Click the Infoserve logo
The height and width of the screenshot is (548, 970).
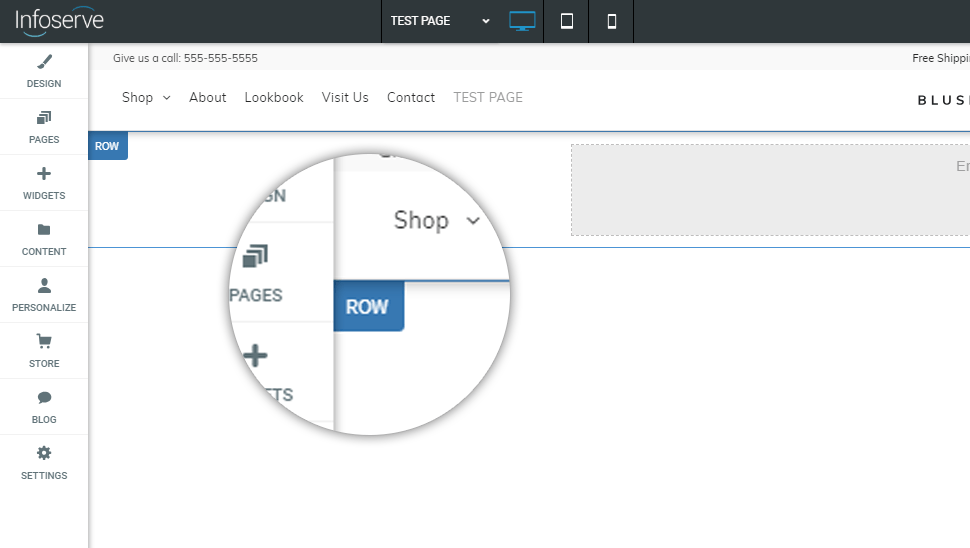59,20
